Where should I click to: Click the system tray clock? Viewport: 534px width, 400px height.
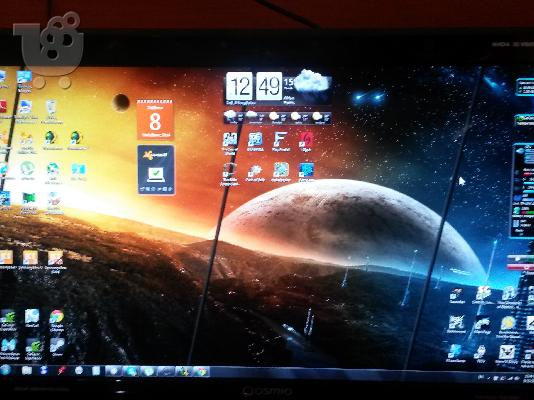pyautogui.click(x=529, y=378)
